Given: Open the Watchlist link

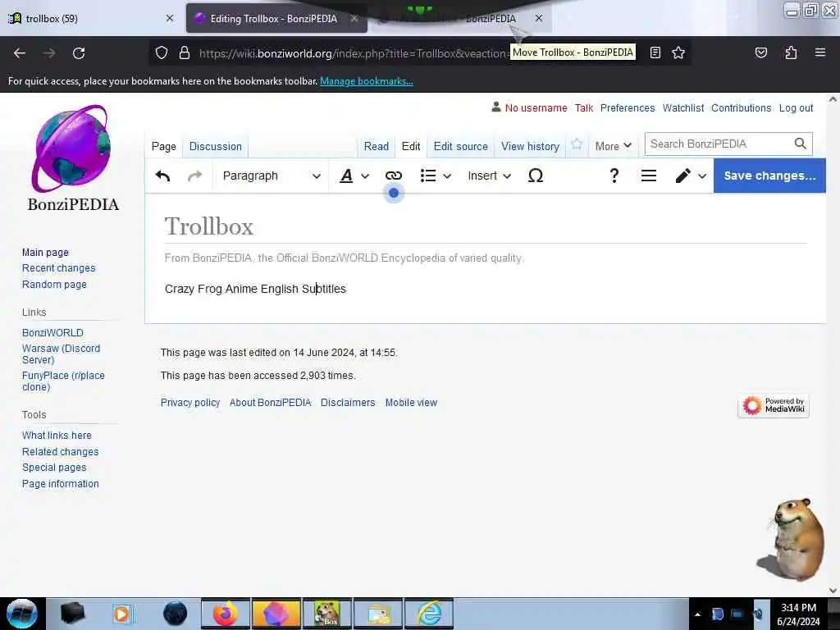Looking at the screenshot, I should [x=683, y=107].
